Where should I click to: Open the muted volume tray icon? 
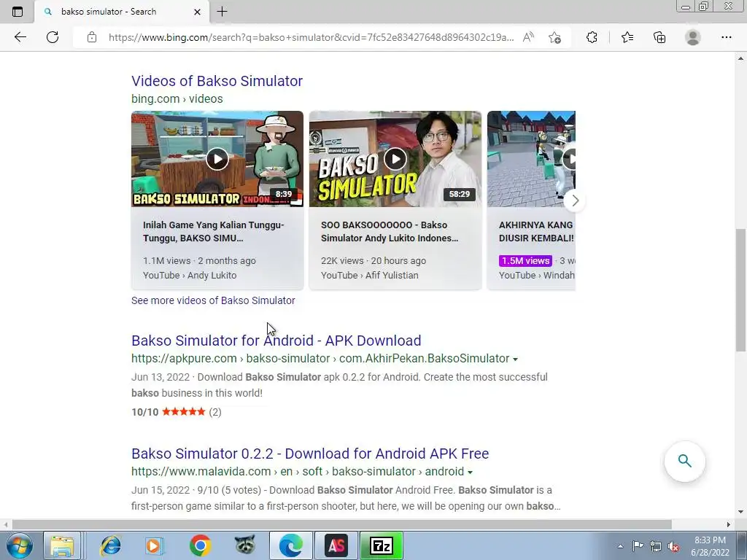[x=673, y=546]
